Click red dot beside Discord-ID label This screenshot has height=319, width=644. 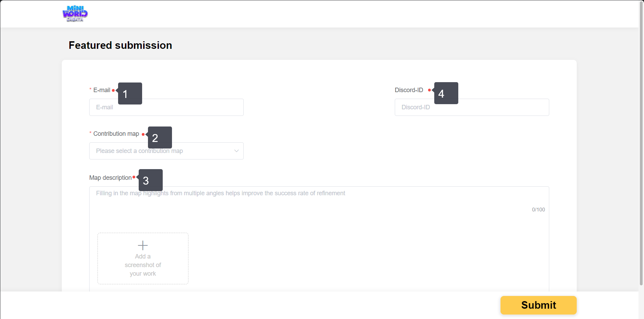(x=429, y=90)
